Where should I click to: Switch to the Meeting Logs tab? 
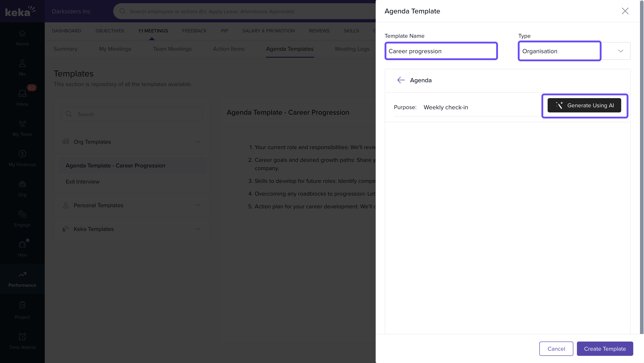coord(352,49)
